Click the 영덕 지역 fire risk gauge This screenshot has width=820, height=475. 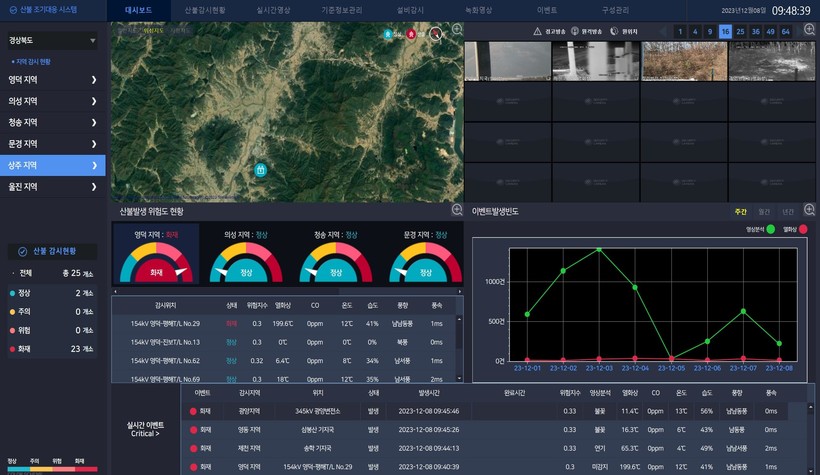tap(155, 259)
